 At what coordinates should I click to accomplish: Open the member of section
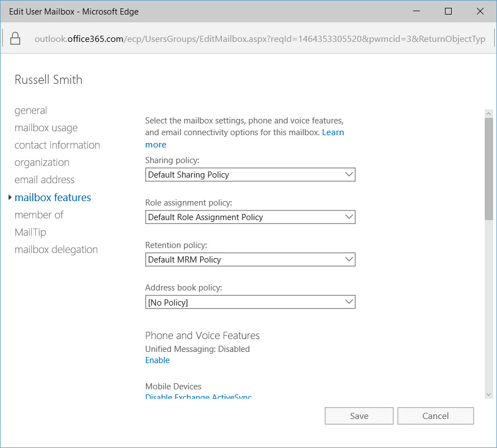[x=39, y=215]
